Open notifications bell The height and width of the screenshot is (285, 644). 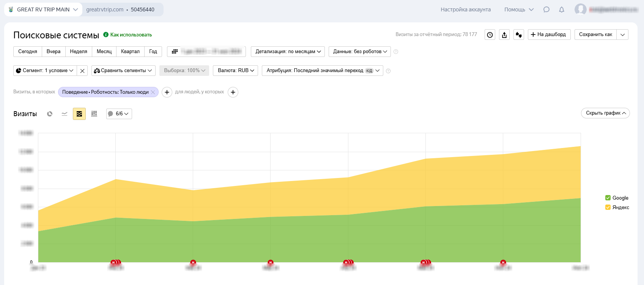[562, 9]
